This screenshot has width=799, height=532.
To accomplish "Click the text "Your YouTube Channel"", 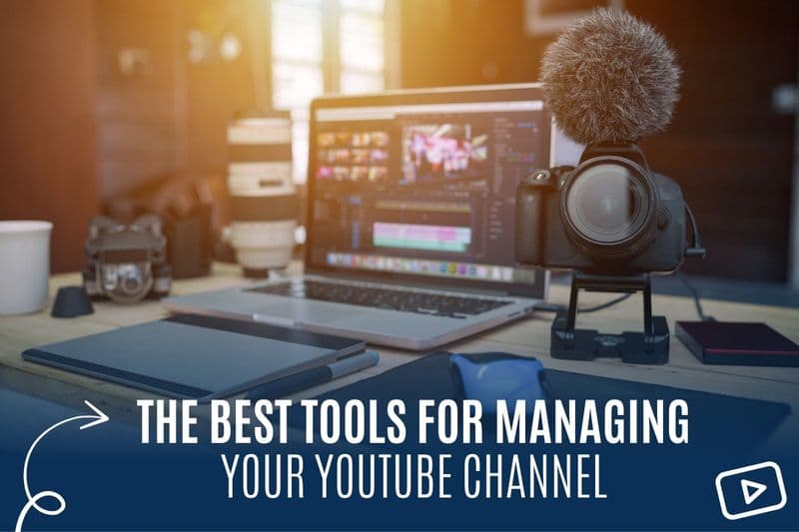I will pyautogui.click(x=414, y=476).
